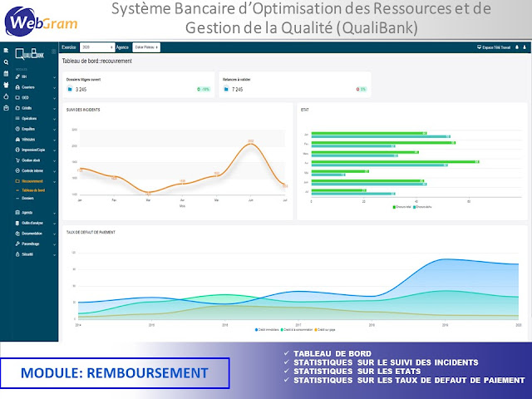Click the Enquêtes module icon
532x399 pixels.
tap(17, 129)
